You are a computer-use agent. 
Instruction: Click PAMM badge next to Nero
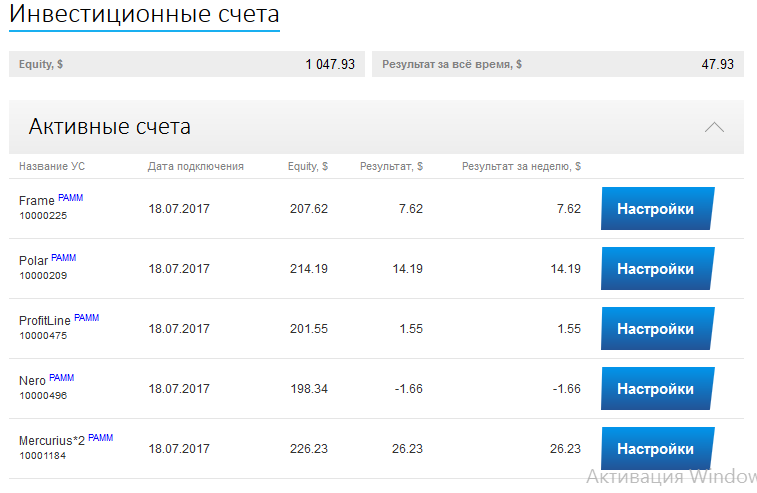click(x=61, y=378)
